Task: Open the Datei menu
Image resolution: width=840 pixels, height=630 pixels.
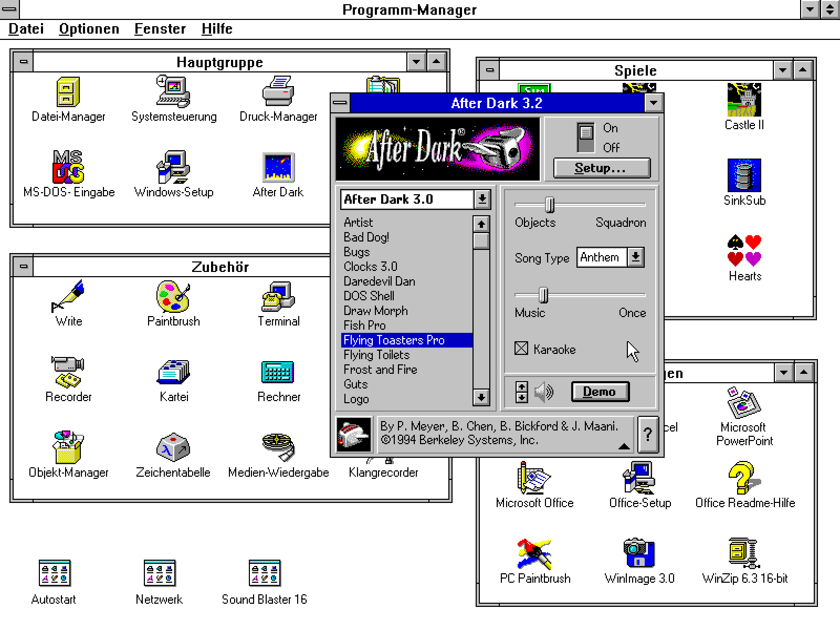Action: (26, 29)
